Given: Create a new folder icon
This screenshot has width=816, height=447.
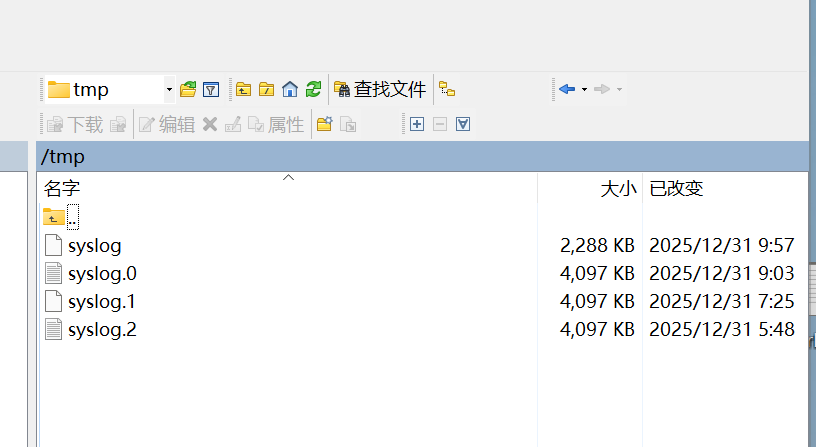Looking at the screenshot, I should point(324,124).
